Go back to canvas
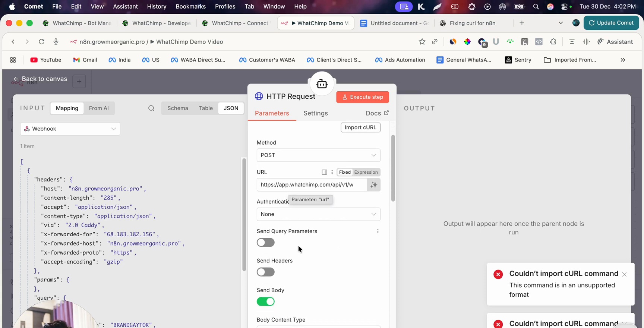Image resolution: width=644 pixels, height=328 pixels. (x=40, y=79)
